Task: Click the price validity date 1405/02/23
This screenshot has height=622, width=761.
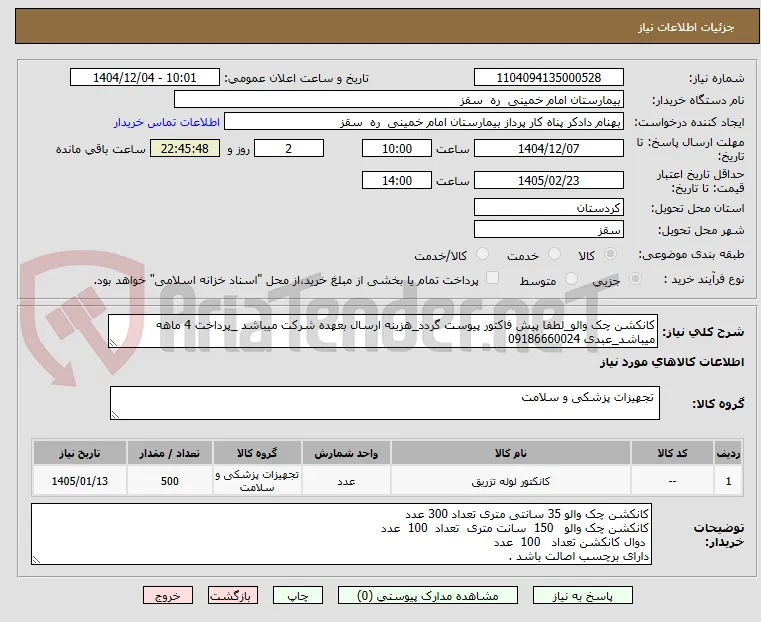Action: click(548, 180)
